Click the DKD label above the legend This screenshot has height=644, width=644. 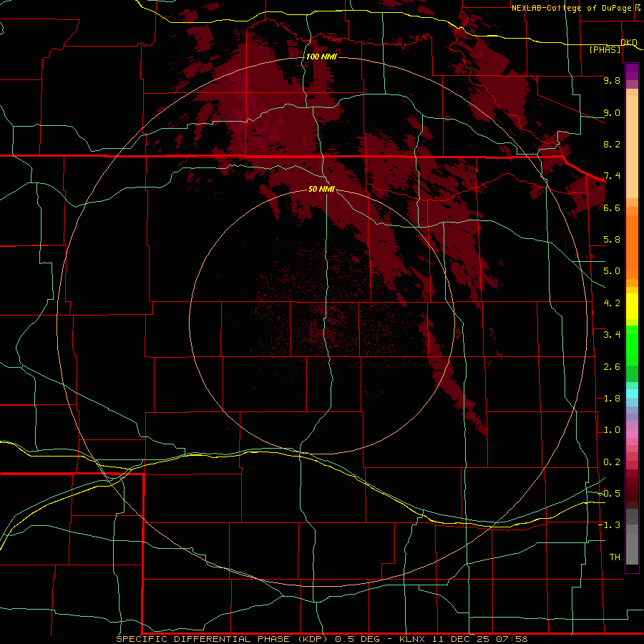[629, 42]
